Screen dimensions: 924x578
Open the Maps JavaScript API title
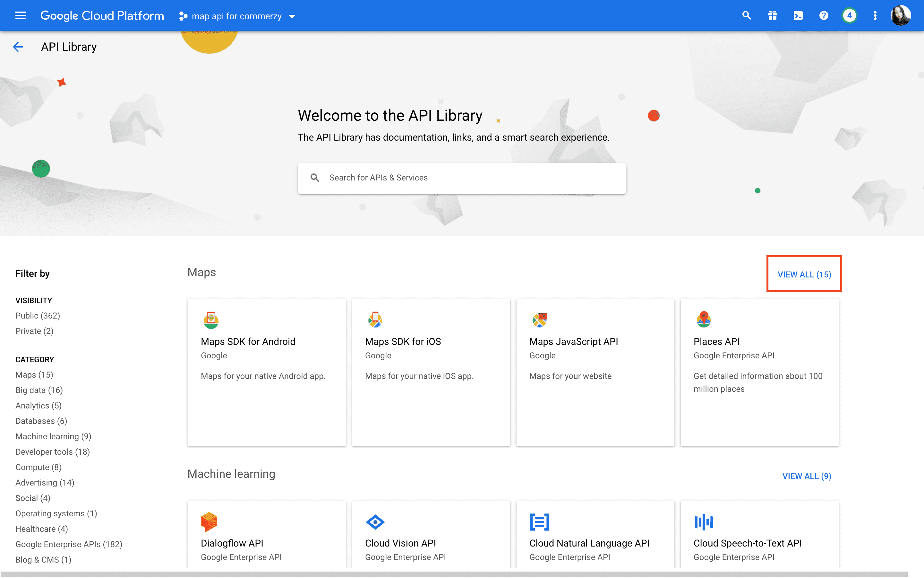point(574,341)
